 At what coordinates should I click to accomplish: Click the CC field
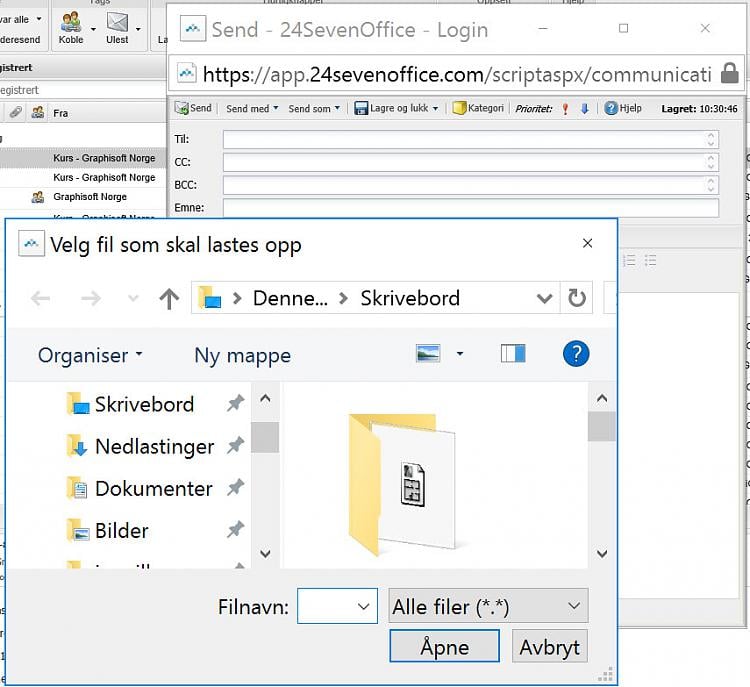point(471,162)
